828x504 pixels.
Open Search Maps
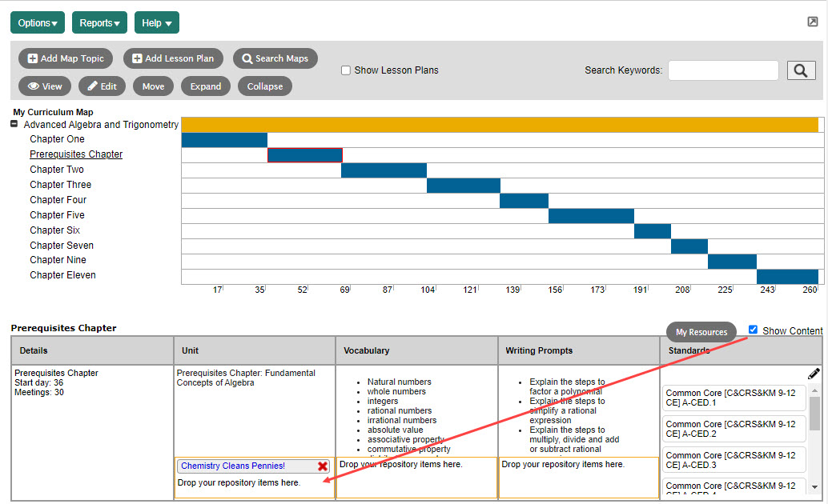point(275,58)
